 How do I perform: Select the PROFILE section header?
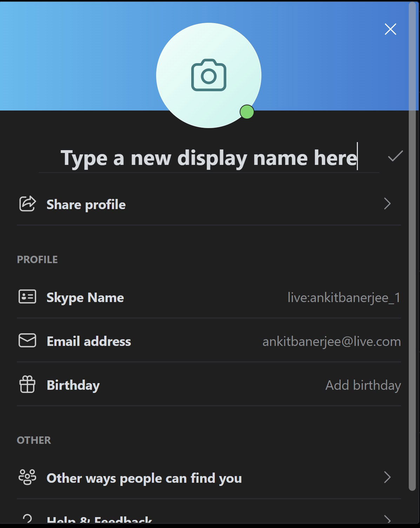(37, 259)
